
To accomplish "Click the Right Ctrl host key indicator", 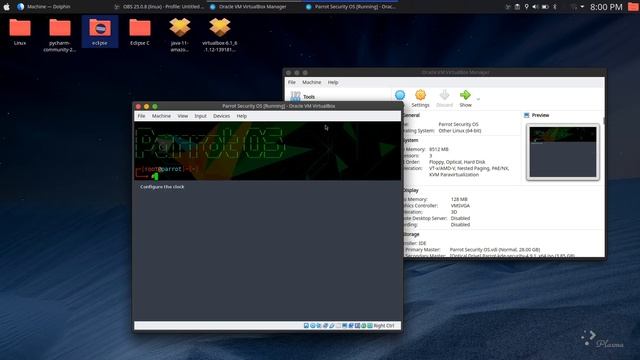I will 384,325.
